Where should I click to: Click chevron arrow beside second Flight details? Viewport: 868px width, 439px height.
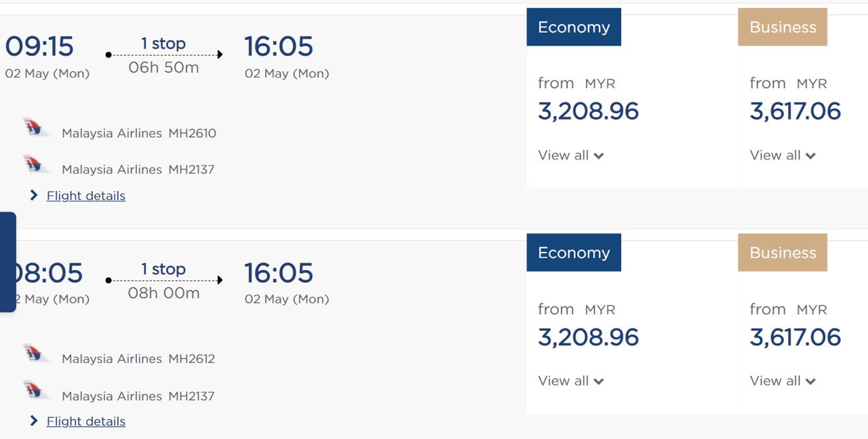[34, 421]
